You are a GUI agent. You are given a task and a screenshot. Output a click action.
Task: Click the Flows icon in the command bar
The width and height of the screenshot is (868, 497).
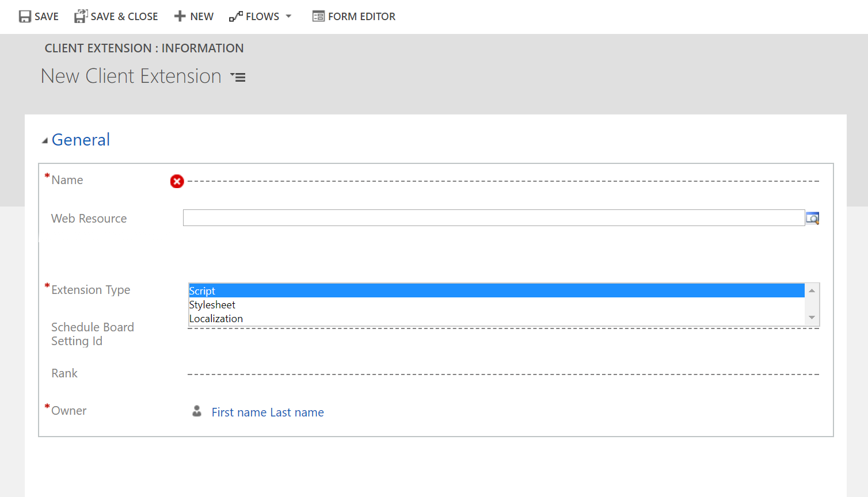pyautogui.click(x=236, y=16)
